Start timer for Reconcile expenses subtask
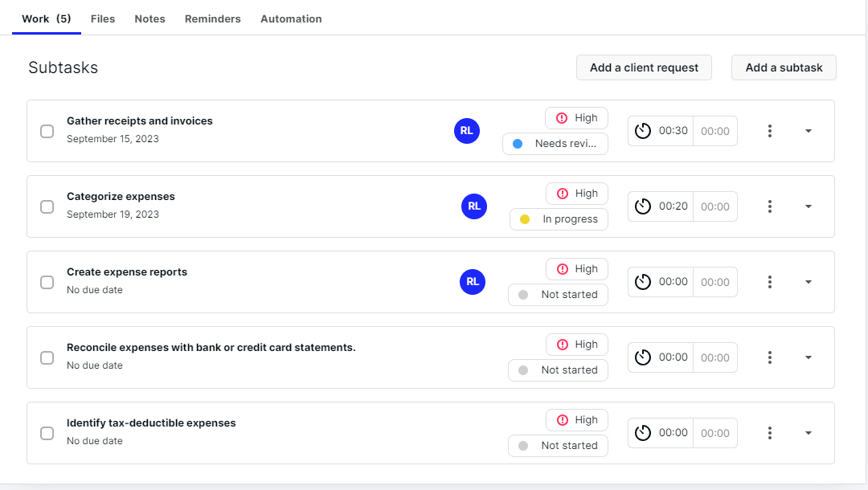 643,357
